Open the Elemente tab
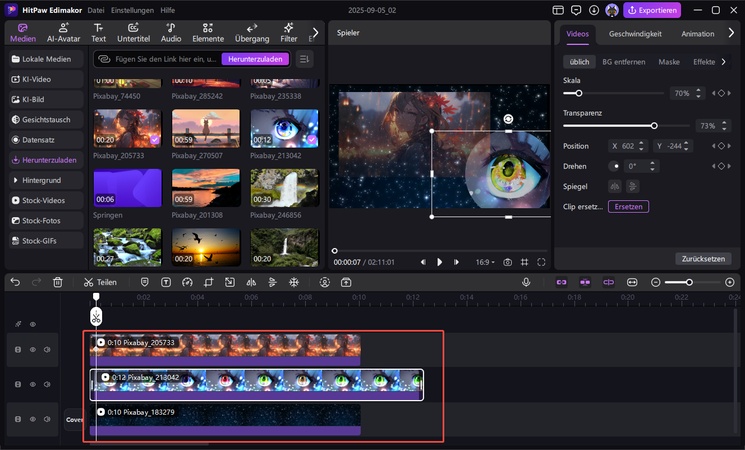 point(208,33)
